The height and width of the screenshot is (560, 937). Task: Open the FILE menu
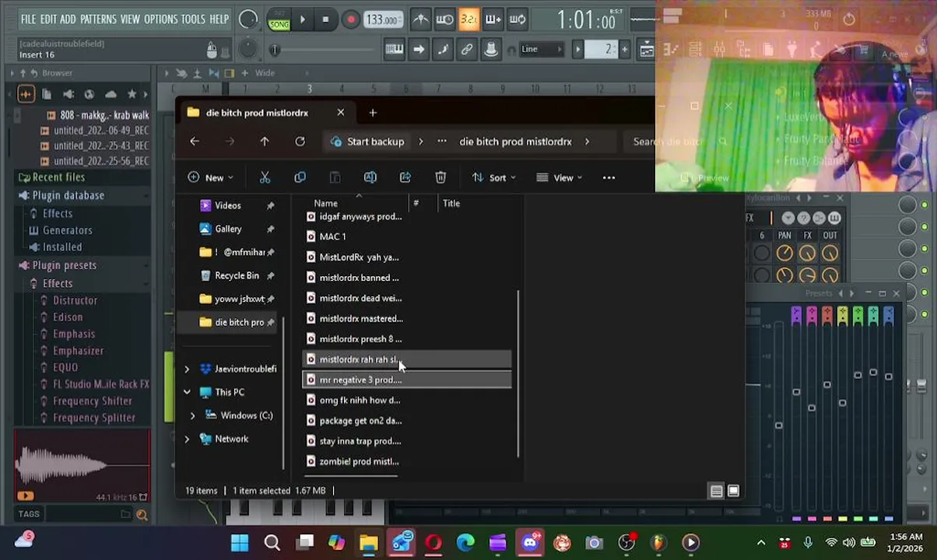(28, 19)
